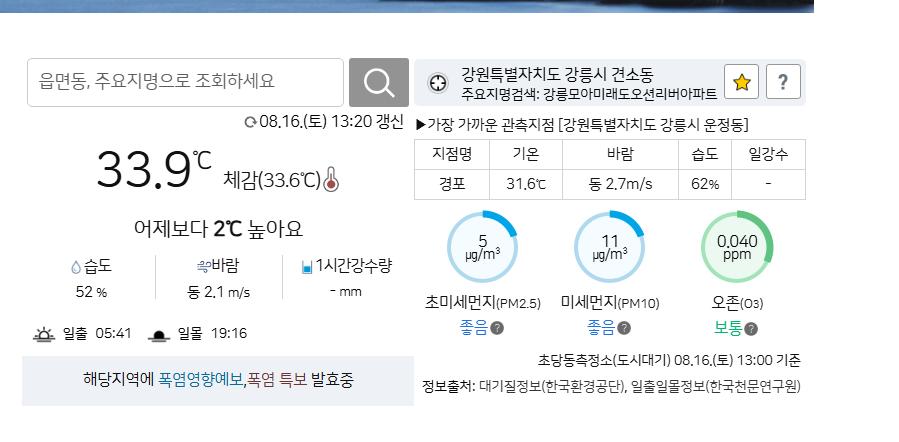Screen dimensions: 899x442
Task: Click the ozone gauge showing 0.040 ppm
Action: pyautogui.click(x=737, y=247)
